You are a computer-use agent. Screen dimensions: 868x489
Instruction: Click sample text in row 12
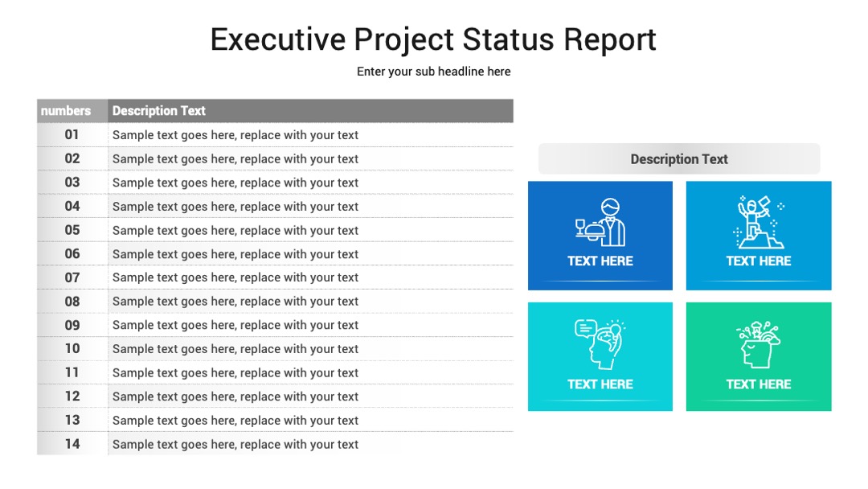point(235,397)
